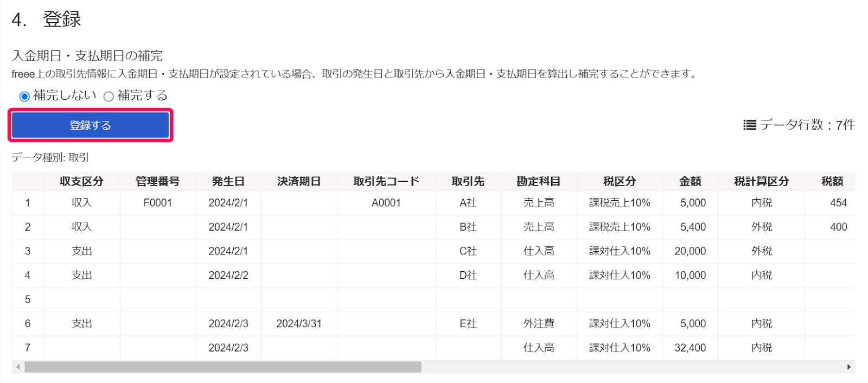Click the 税計算区分 column header
The width and height of the screenshot is (868, 383).
coord(762,182)
